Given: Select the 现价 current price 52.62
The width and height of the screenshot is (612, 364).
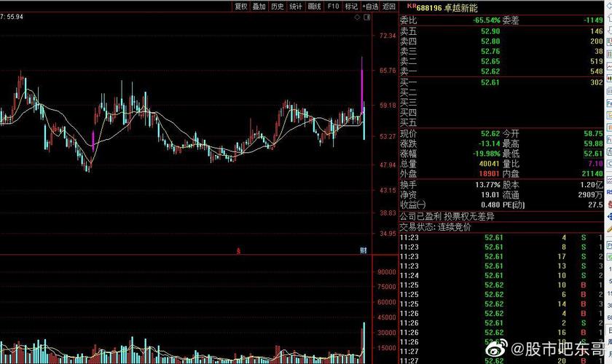Looking at the screenshot, I should click(490, 133).
